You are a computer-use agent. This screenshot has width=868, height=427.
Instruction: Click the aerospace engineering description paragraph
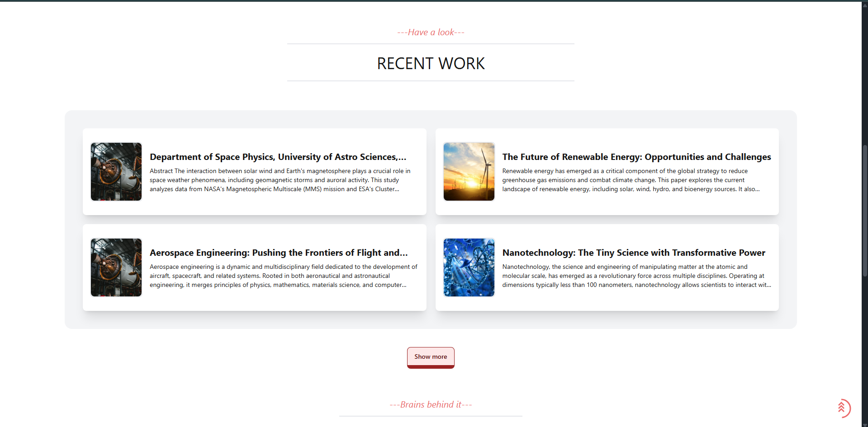pyautogui.click(x=283, y=276)
